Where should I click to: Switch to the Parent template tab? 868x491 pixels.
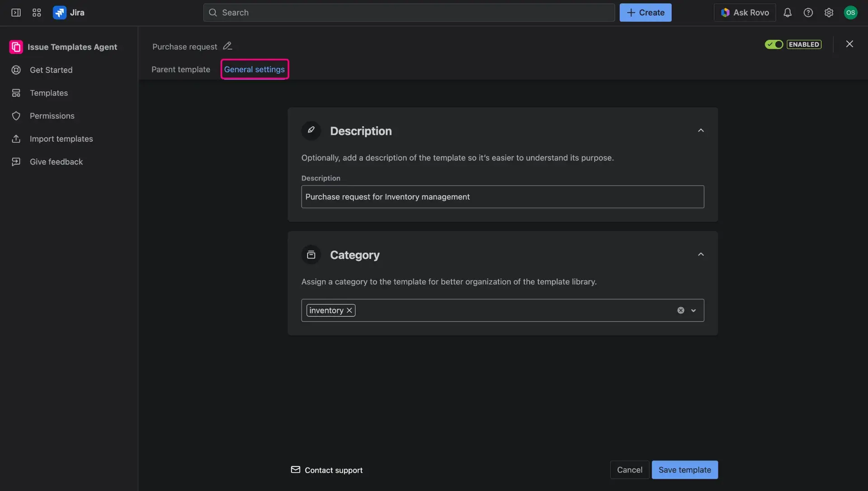pyautogui.click(x=181, y=69)
